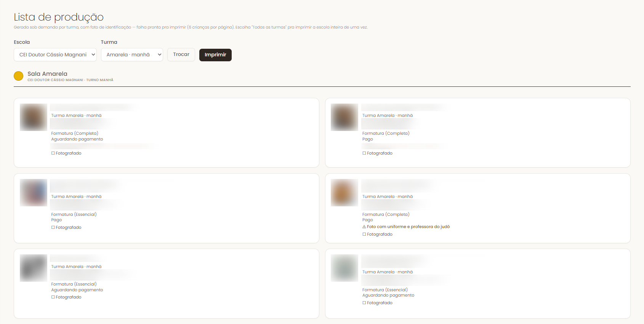
Task: Click the description line starting Gerada sob demanda
Action: pos(191,27)
